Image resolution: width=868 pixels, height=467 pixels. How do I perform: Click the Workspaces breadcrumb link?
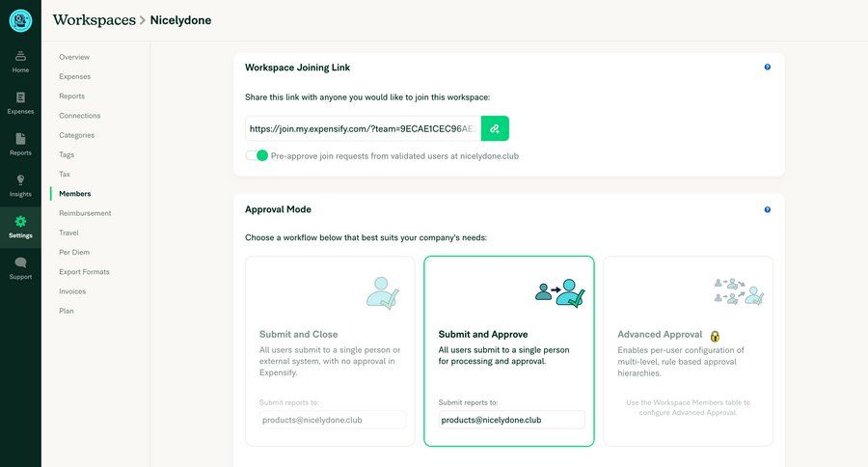point(95,20)
